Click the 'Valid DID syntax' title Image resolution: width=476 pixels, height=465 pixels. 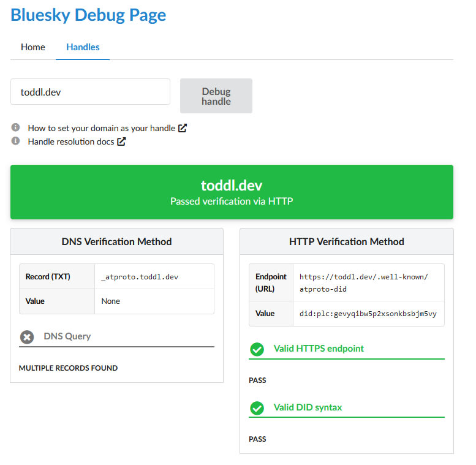308,407
